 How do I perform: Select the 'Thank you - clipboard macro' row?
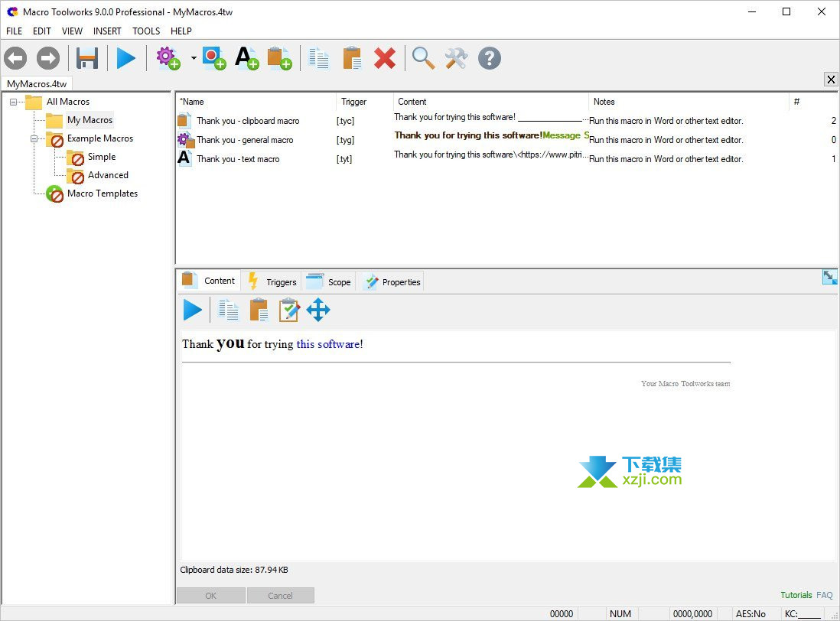click(506, 121)
